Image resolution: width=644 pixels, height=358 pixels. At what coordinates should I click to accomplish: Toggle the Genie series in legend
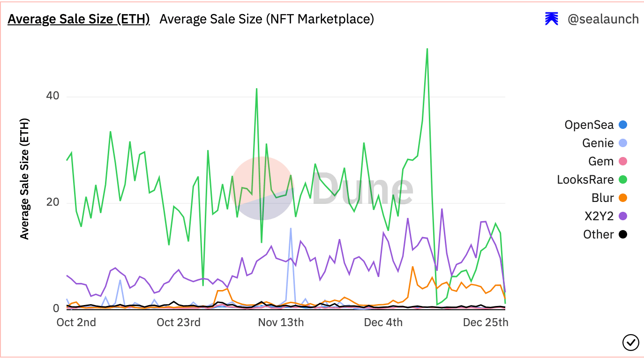click(x=605, y=143)
